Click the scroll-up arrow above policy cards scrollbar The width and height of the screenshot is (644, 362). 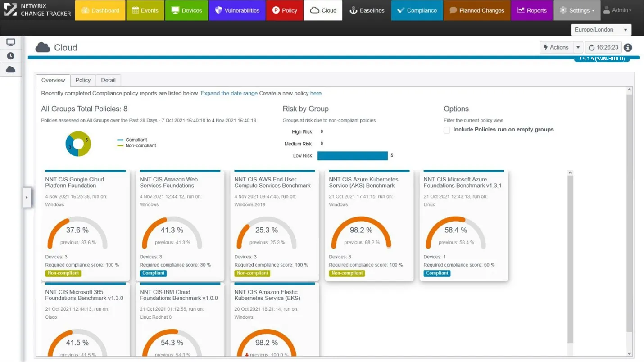point(570,172)
